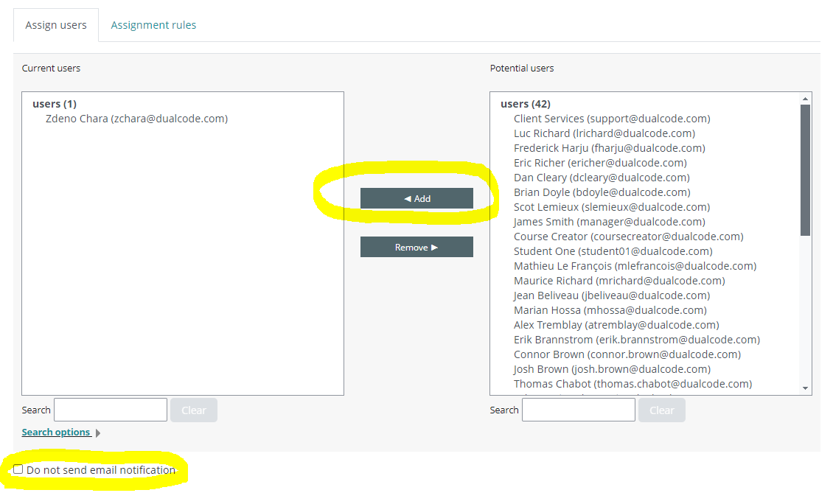833x504 pixels.
Task: Select Client Services from Potential users
Action: tap(612, 119)
